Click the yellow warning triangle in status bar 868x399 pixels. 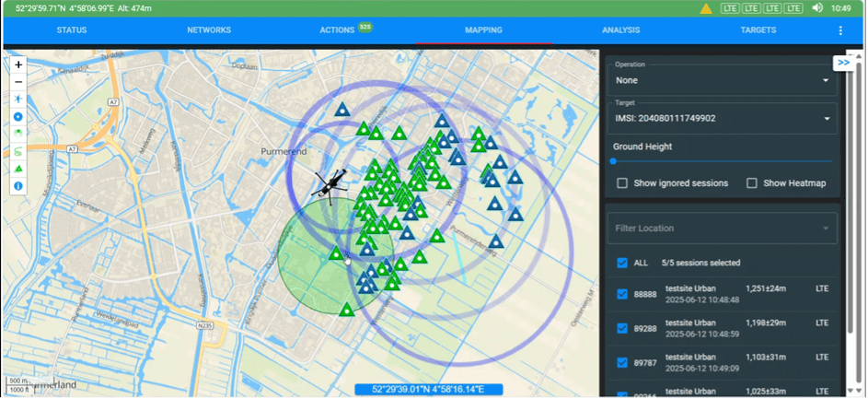(706, 8)
